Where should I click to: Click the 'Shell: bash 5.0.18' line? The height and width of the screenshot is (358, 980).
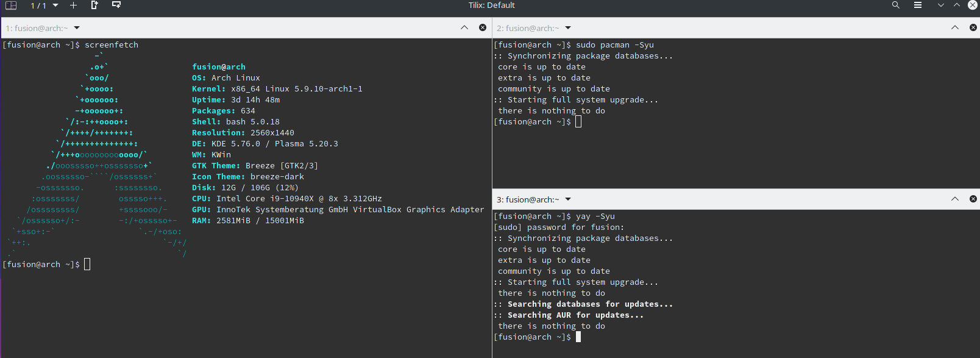click(x=236, y=122)
